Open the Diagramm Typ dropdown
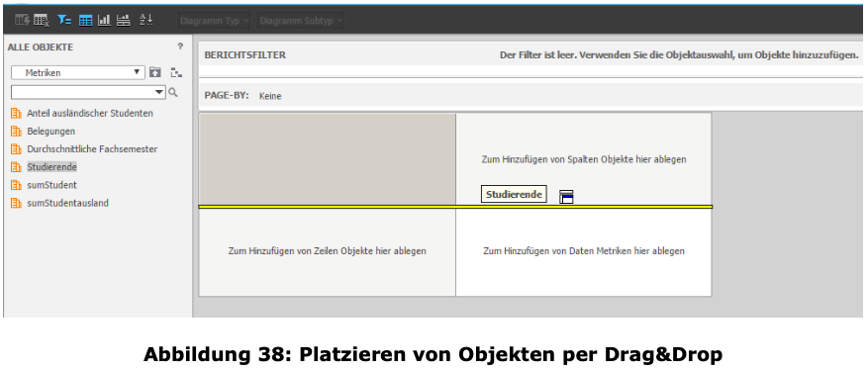 point(214,21)
